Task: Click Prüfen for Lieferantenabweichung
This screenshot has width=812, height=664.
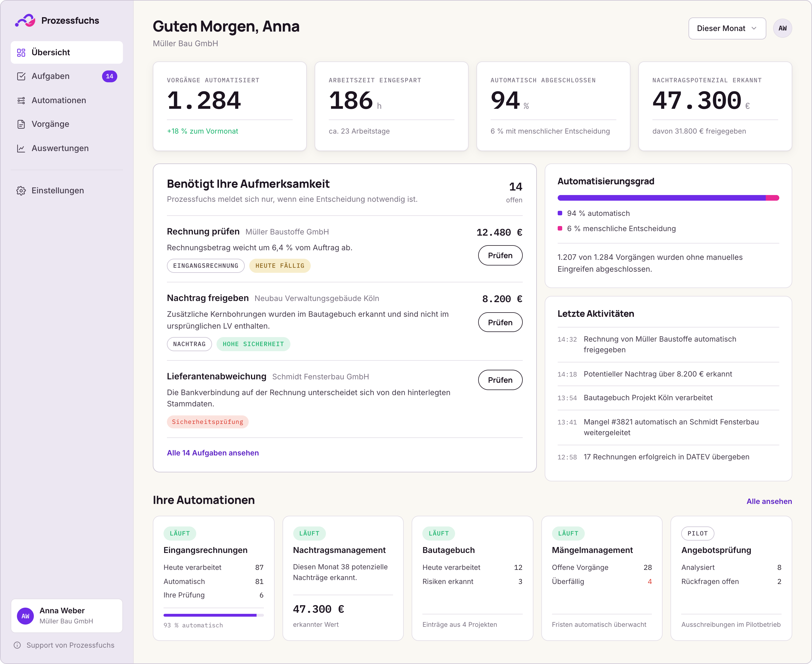Action: (500, 380)
